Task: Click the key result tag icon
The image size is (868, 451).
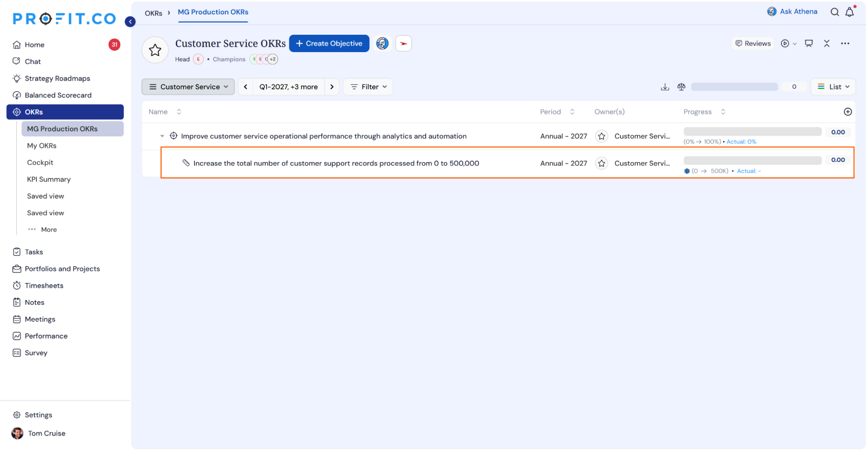Action: (x=186, y=163)
